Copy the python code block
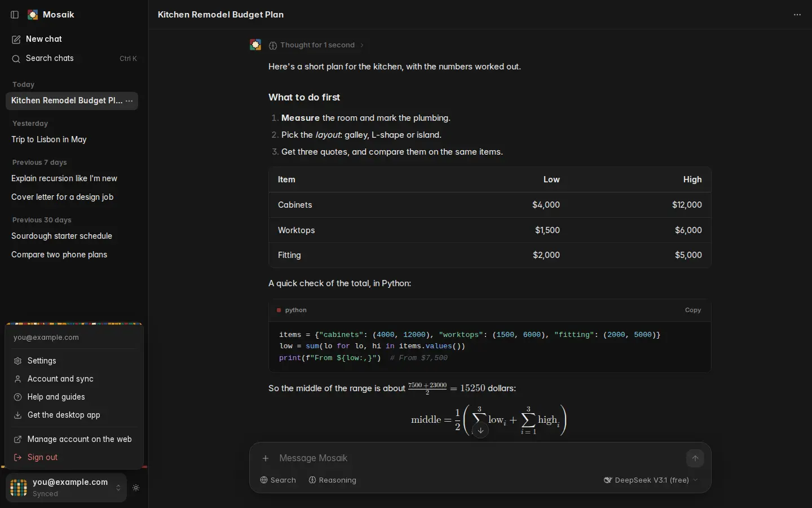 pos(693,310)
